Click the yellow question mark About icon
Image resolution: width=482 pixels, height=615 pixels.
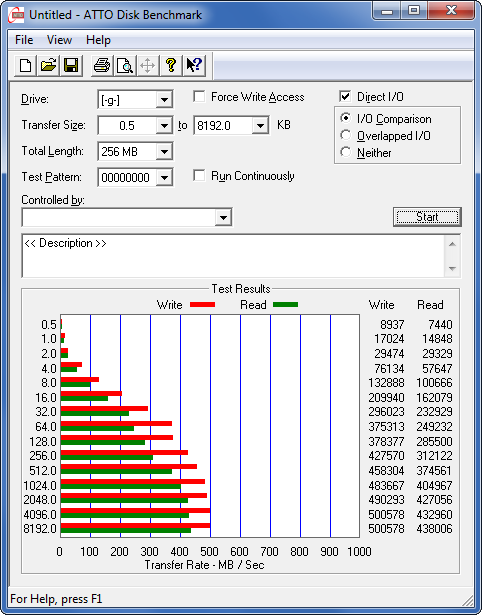(171, 65)
